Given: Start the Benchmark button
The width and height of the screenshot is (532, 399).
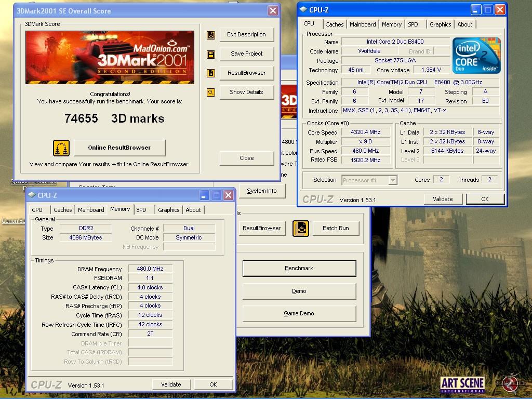Looking at the screenshot, I should point(299,269).
